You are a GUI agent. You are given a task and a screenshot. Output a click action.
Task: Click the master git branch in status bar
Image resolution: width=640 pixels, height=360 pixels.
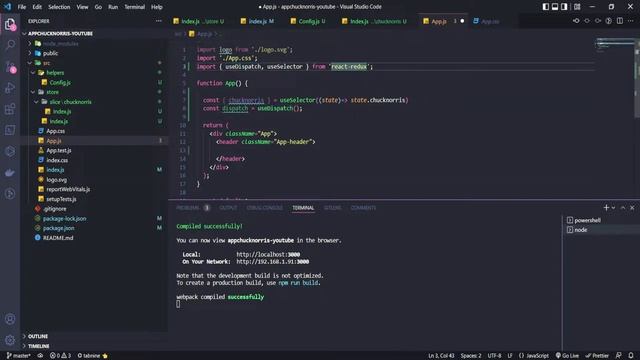point(18,356)
